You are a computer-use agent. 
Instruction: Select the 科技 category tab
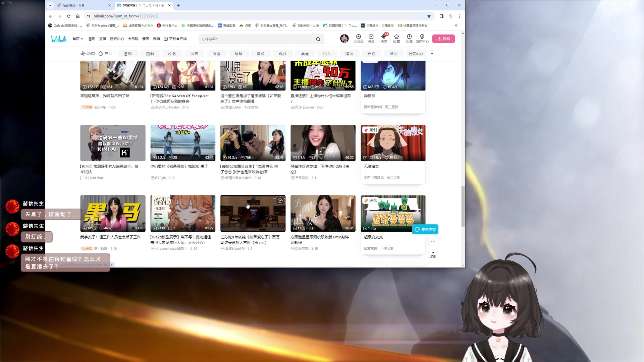283,54
